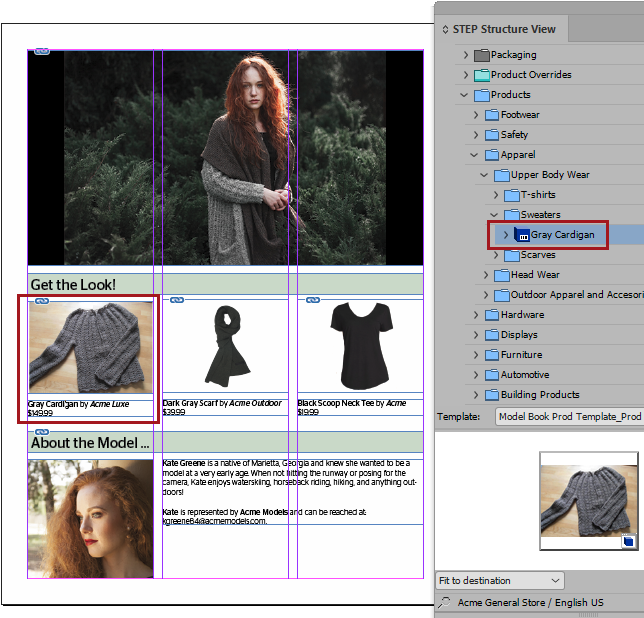Screen dimensions: 644x618
Task: Click the search magnifier icon by Acme General Store
Action: [x=444, y=603]
